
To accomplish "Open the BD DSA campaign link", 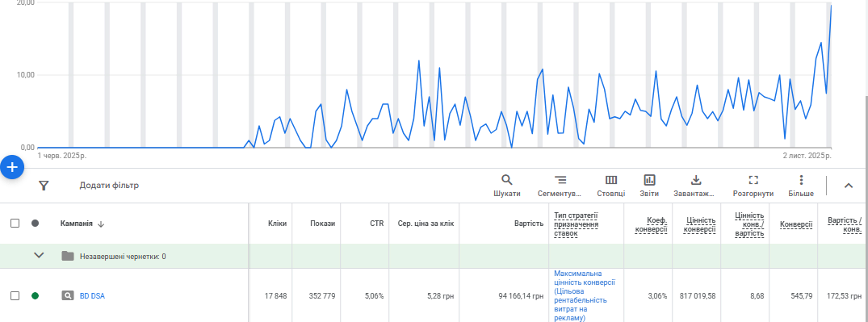I will 92,296.
